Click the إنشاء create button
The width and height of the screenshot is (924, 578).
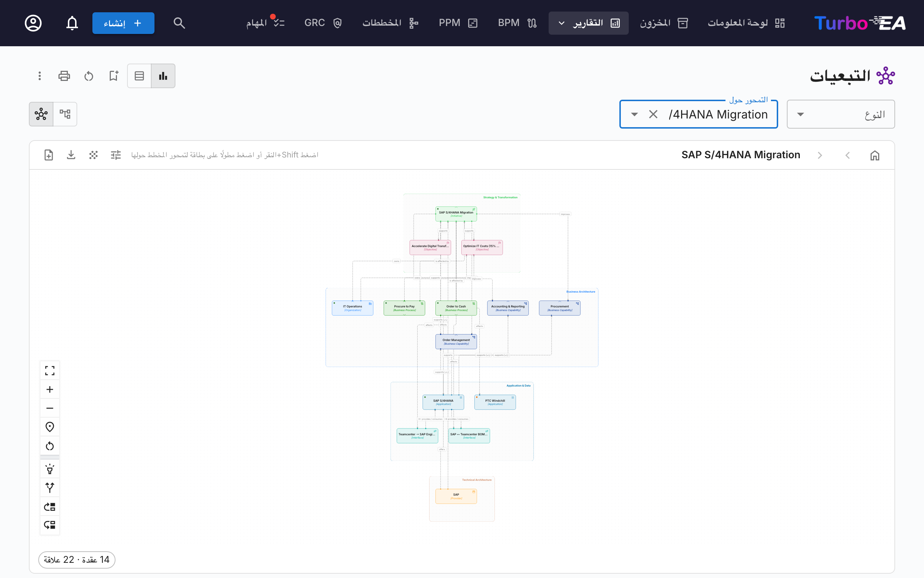pos(123,23)
